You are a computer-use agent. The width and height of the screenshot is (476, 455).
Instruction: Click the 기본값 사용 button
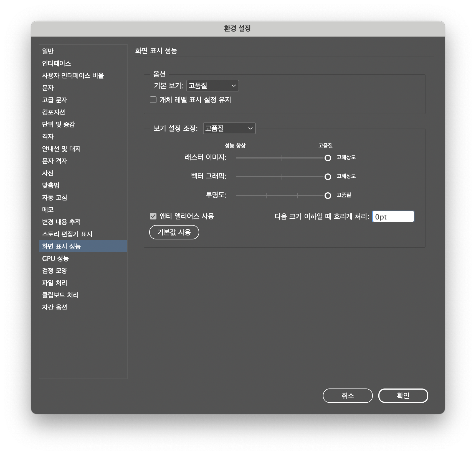[x=174, y=232]
